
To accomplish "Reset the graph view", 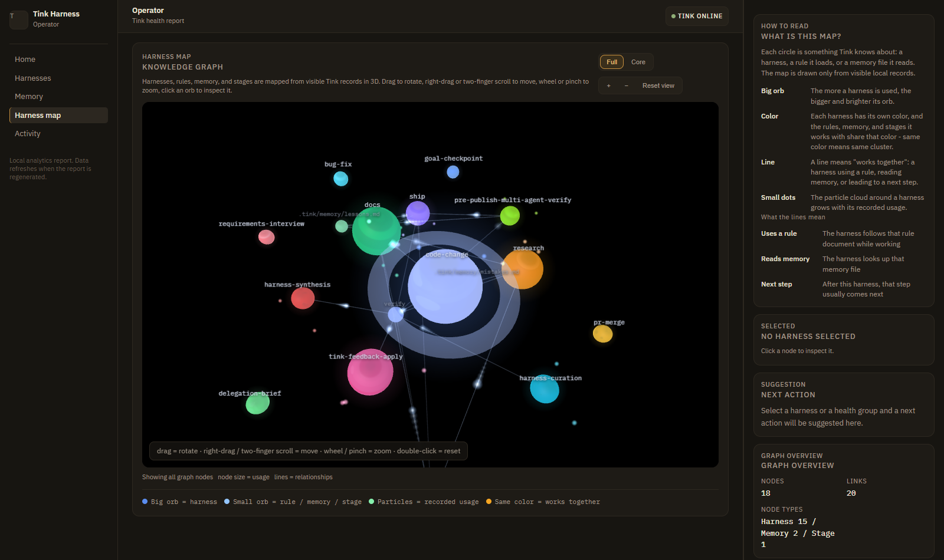I will tap(658, 85).
